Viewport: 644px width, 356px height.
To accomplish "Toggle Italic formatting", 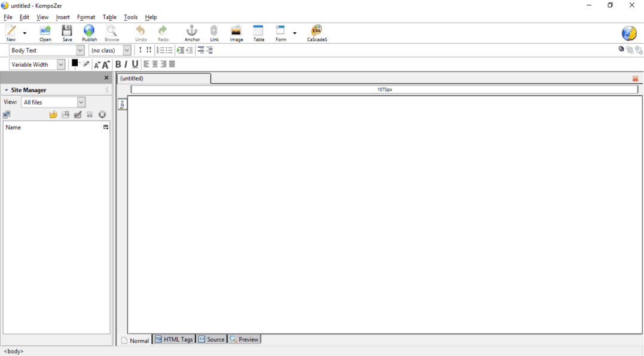I will click(x=126, y=65).
